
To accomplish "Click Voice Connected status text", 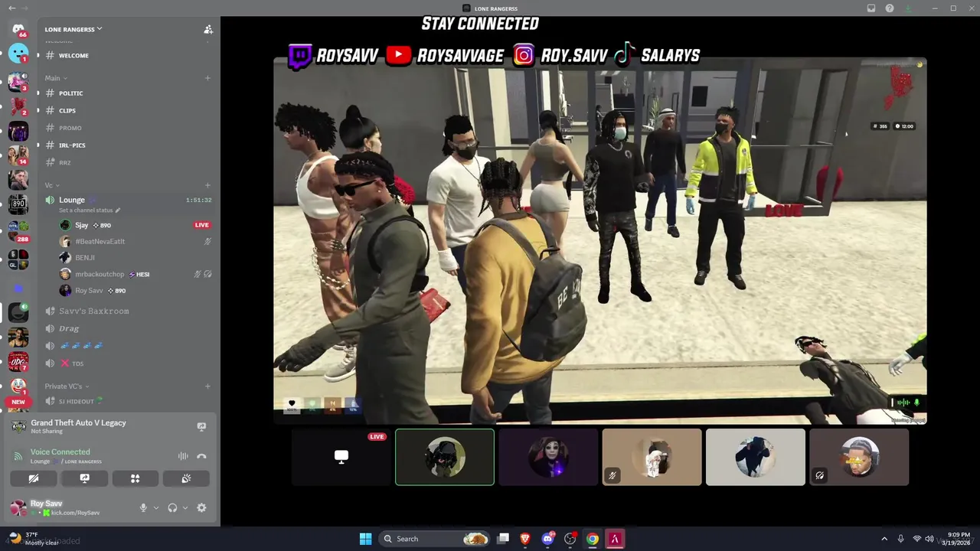I will tap(60, 452).
